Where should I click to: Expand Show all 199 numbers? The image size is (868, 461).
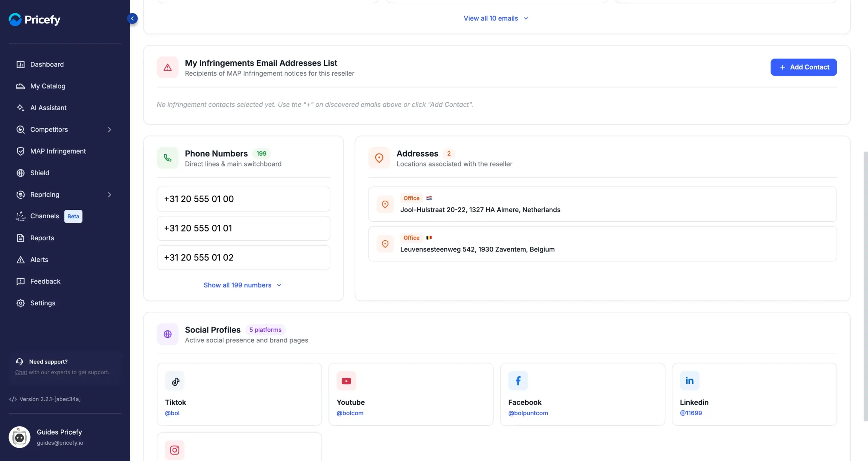tap(242, 285)
